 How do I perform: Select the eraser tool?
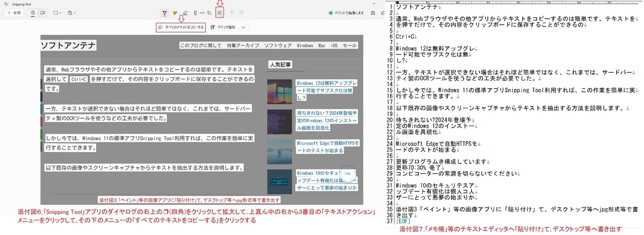point(185,12)
